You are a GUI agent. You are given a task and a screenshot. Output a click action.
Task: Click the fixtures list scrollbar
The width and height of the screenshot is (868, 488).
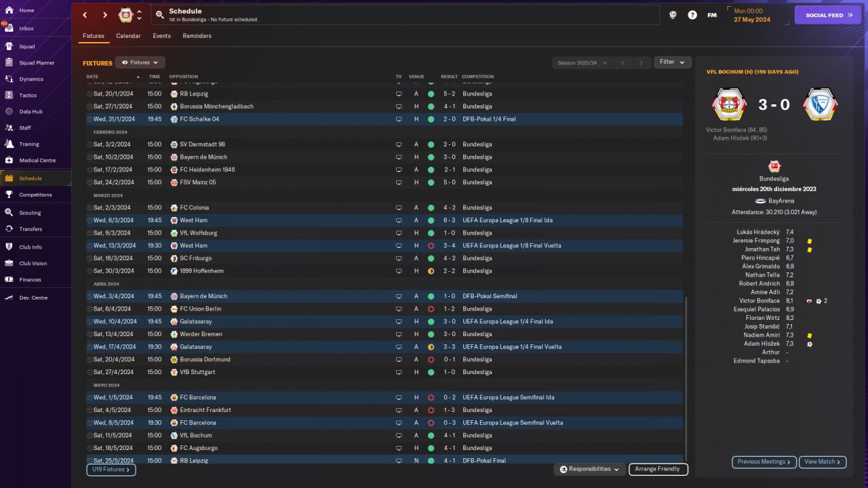(686, 378)
